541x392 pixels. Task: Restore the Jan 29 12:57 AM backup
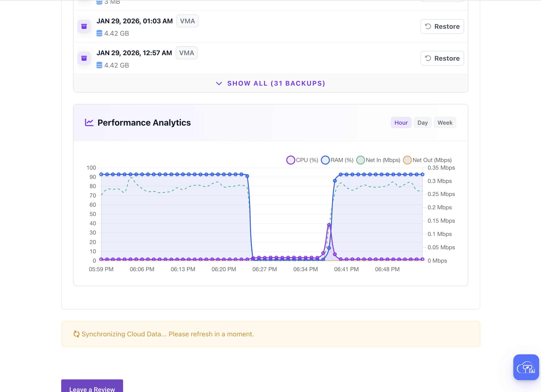pyautogui.click(x=442, y=58)
